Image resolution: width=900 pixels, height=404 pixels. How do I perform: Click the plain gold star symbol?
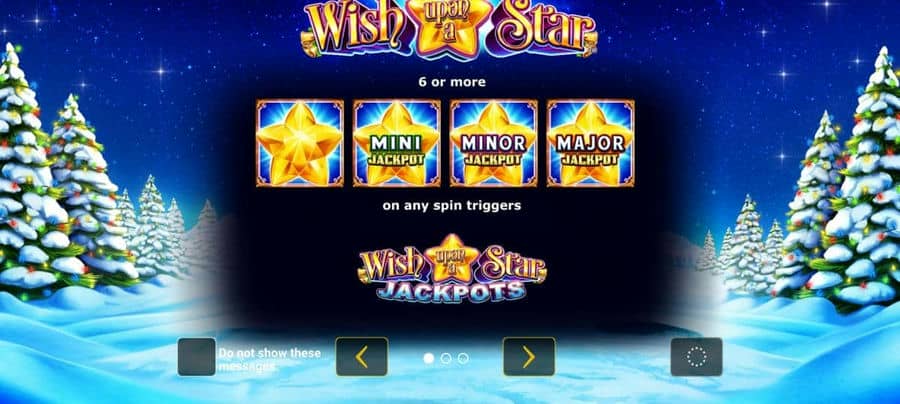(300, 143)
